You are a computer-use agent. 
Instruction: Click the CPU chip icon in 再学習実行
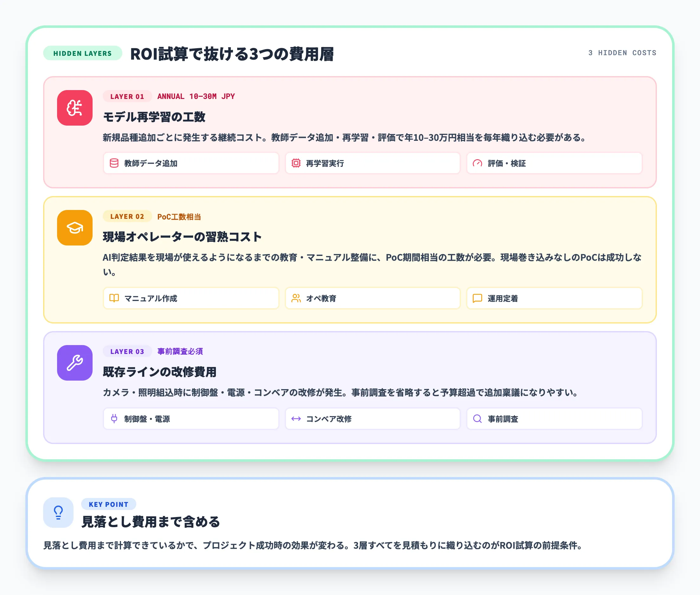tap(296, 163)
